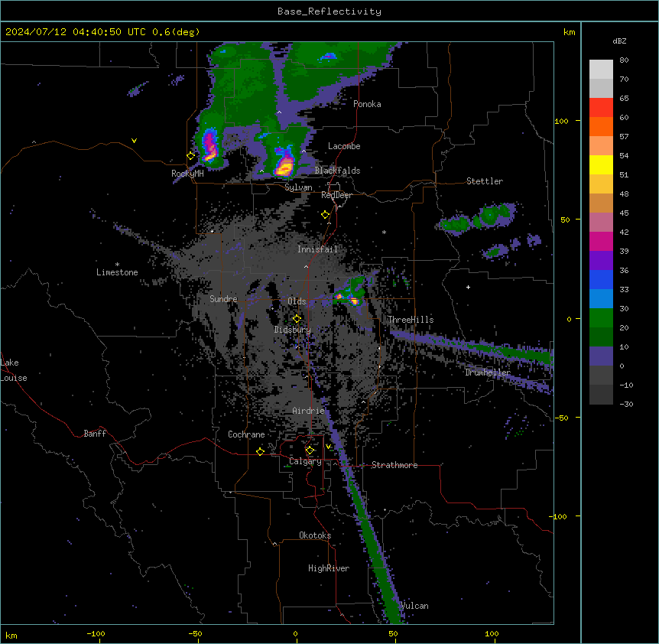Click the white plus marker east of ThreeHills
The height and width of the screenshot is (644, 659).
pos(468,287)
